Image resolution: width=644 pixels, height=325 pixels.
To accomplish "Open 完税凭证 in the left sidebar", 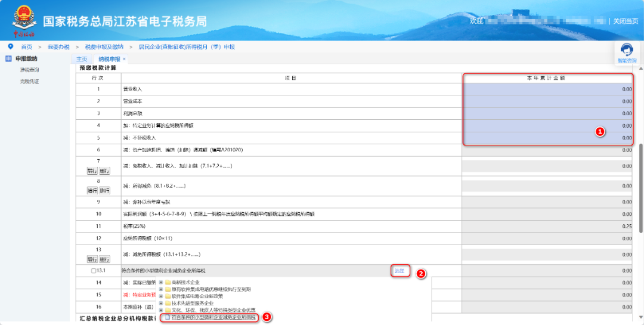I will click(x=29, y=81).
